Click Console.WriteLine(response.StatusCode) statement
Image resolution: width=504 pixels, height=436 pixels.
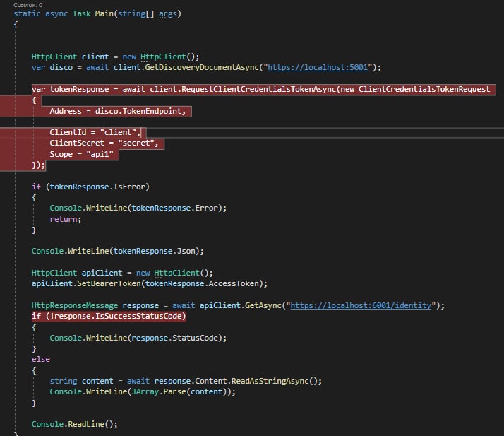(138, 338)
